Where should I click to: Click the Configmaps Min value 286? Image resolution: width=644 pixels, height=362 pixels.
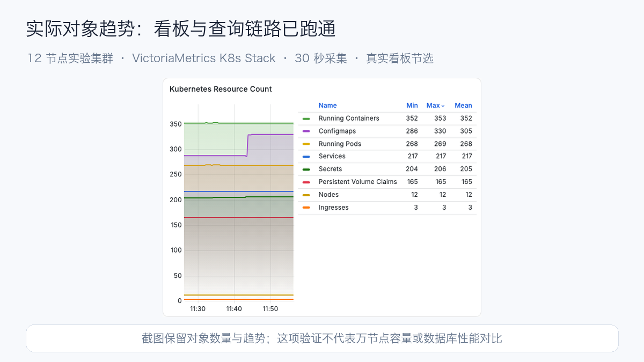tap(412, 131)
